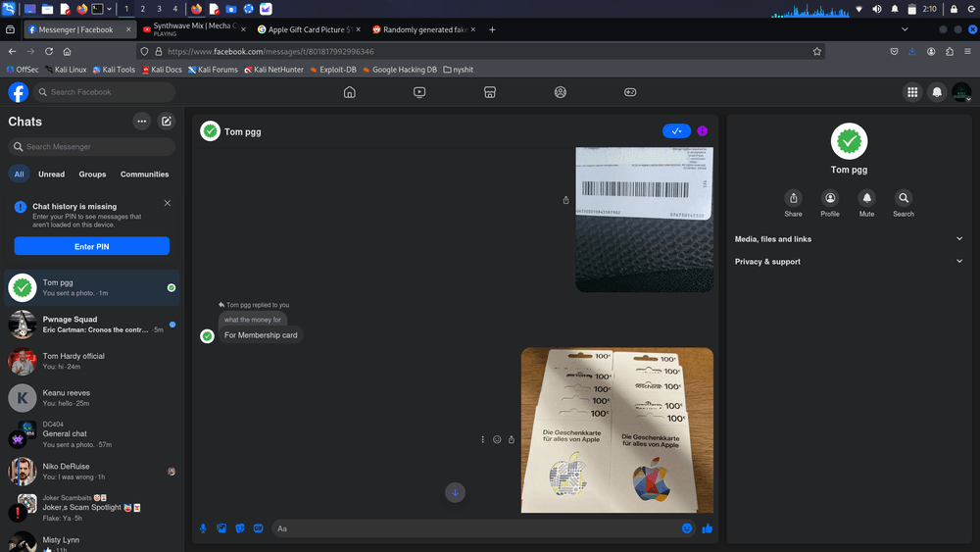Toggle conversation information panel icon
This screenshot has height=552, width=980.
tap(702, 131)
